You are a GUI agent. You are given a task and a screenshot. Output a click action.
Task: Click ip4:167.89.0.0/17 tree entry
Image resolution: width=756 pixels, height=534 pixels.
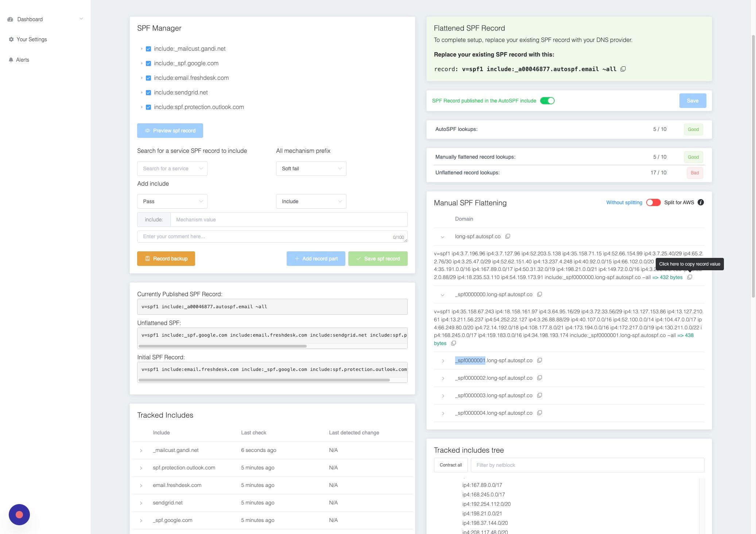482,485
